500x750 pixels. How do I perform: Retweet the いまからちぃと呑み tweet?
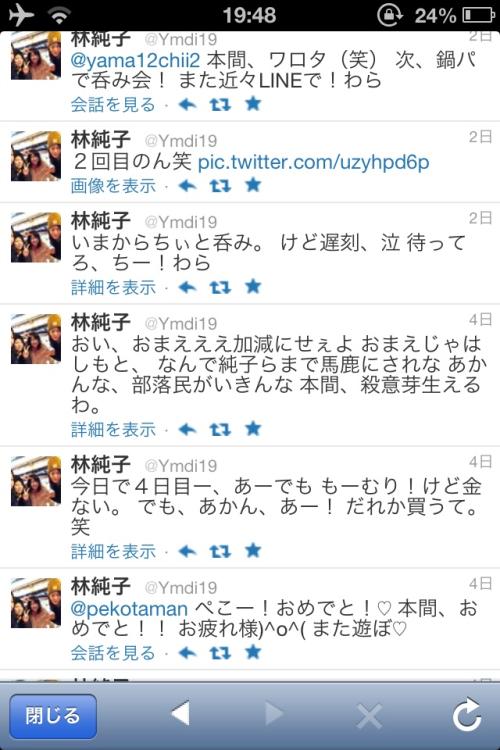tap(220, 287)
